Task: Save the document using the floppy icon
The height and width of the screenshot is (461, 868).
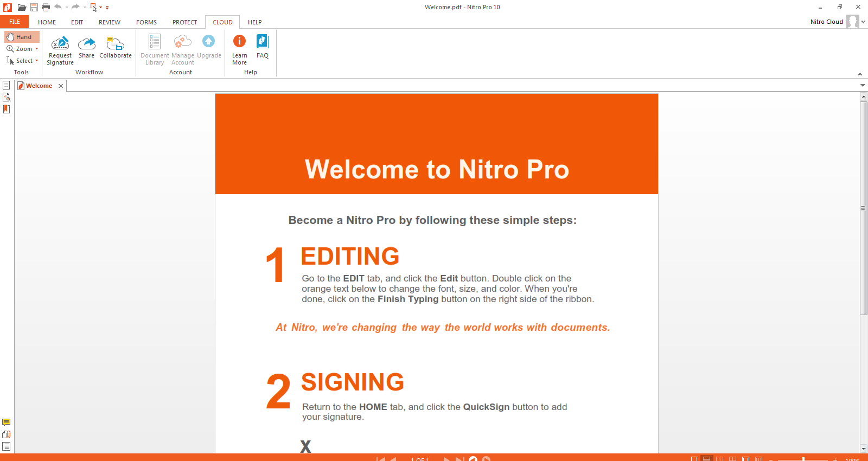Action: click(34, 7)
